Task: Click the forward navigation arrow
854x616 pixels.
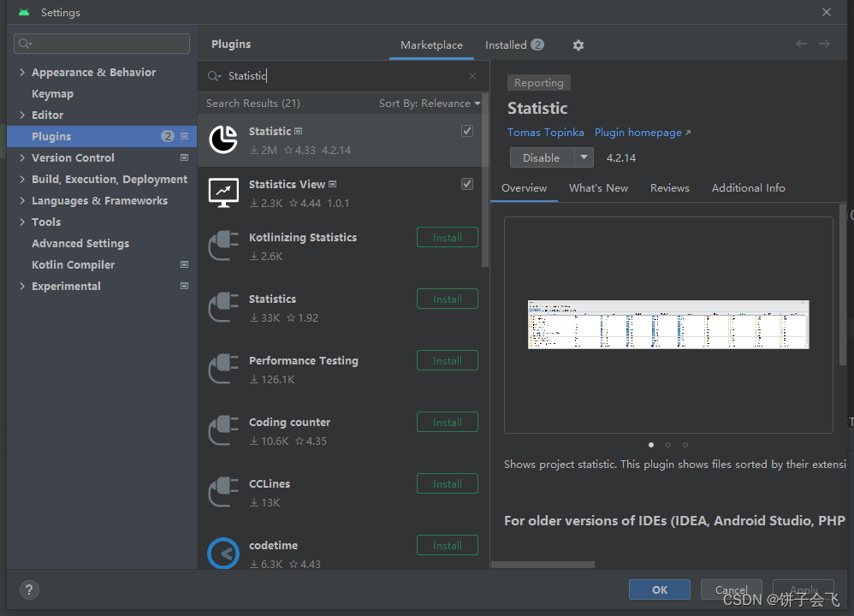Action: 824,44
